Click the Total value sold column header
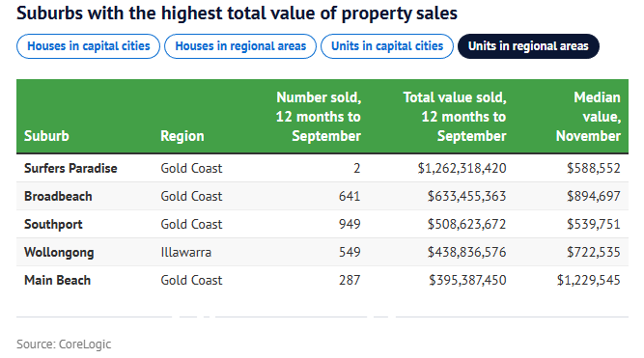 [455, 117]
